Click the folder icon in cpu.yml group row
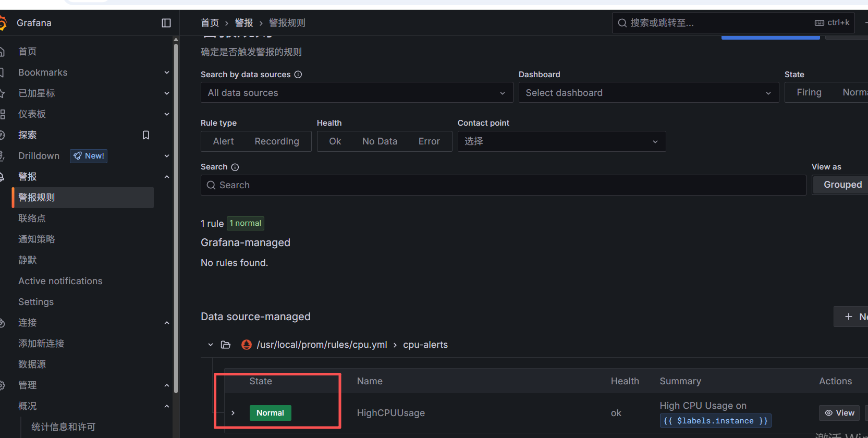This screenshot has width=868, height=438. pyautogui.click(x=226, y=345)
